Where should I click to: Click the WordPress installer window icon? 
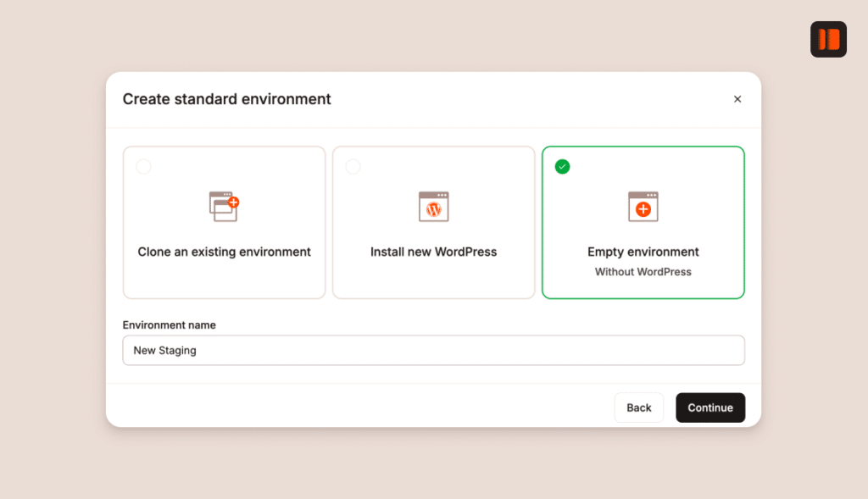433,206
